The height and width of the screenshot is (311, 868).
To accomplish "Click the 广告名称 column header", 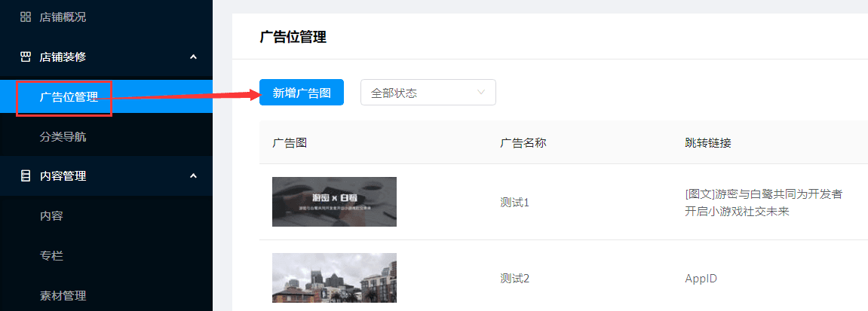I will 523,142.
